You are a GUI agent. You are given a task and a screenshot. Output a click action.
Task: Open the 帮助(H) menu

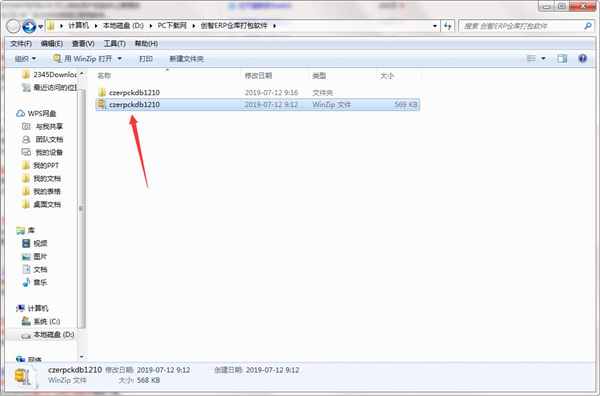pyautogui.click(x=146, y=44)
